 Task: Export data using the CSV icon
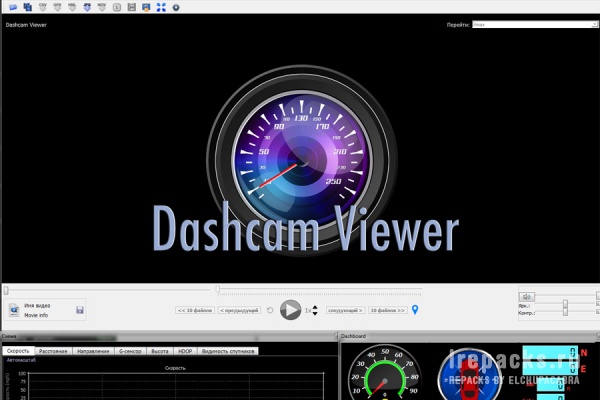(x=42, y=7)
